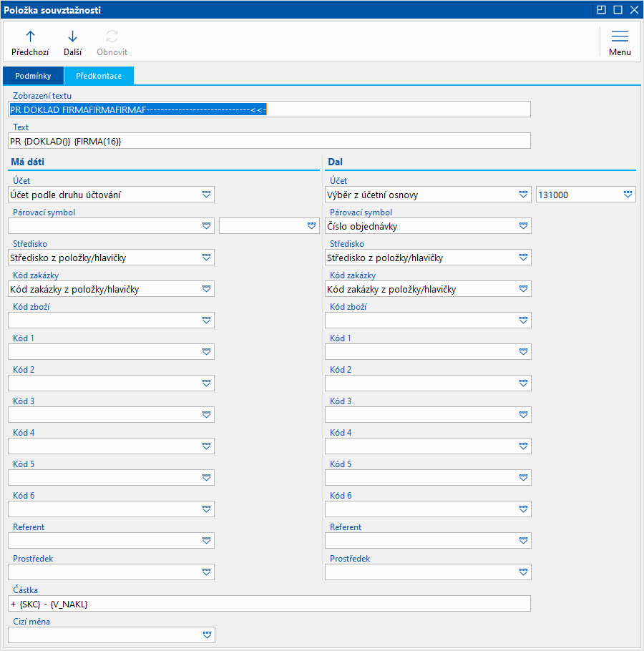
Task: Expand Dal Kód zakázky dropdown
Action: tap(524, 289)
